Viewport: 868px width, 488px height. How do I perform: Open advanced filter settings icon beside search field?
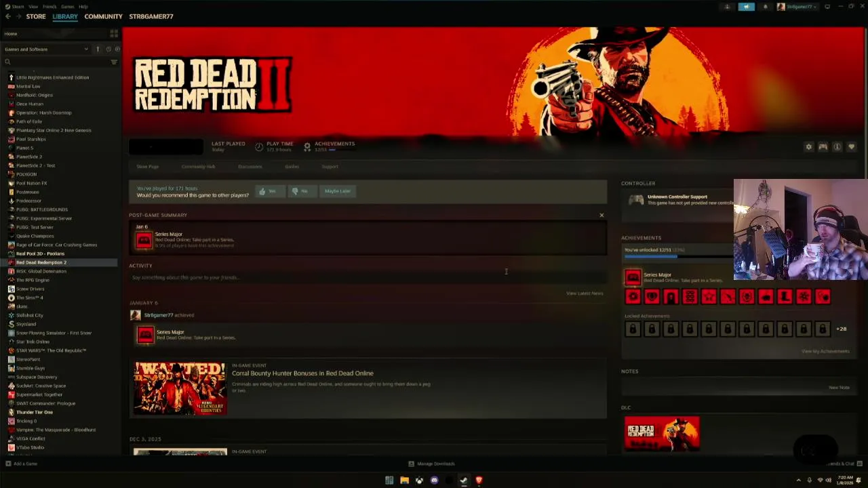point(114,62)
